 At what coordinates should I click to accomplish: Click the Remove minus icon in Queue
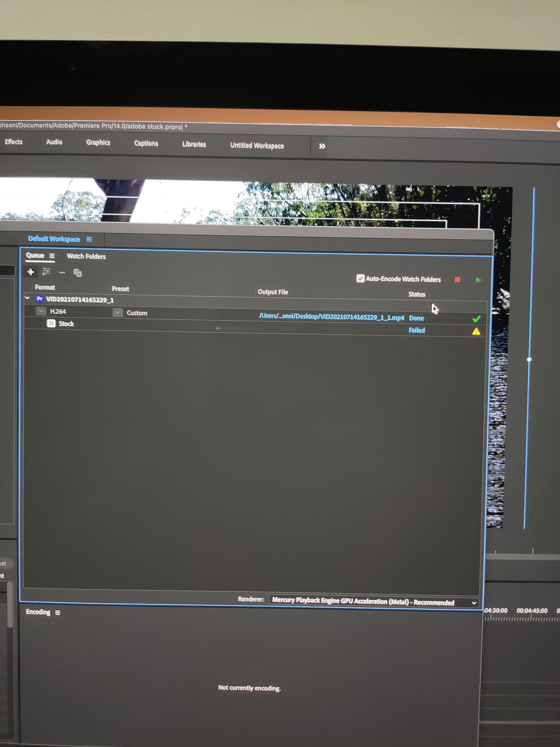click(62, 272)
